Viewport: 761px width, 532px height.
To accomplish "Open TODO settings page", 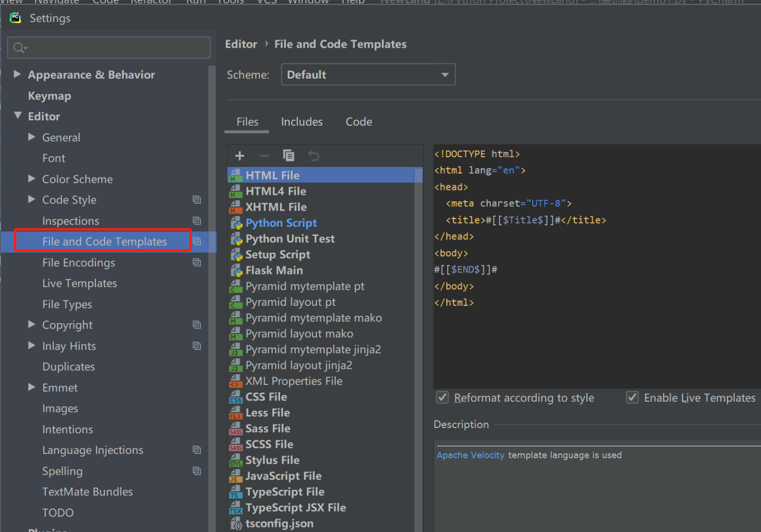I will (58, 513).
